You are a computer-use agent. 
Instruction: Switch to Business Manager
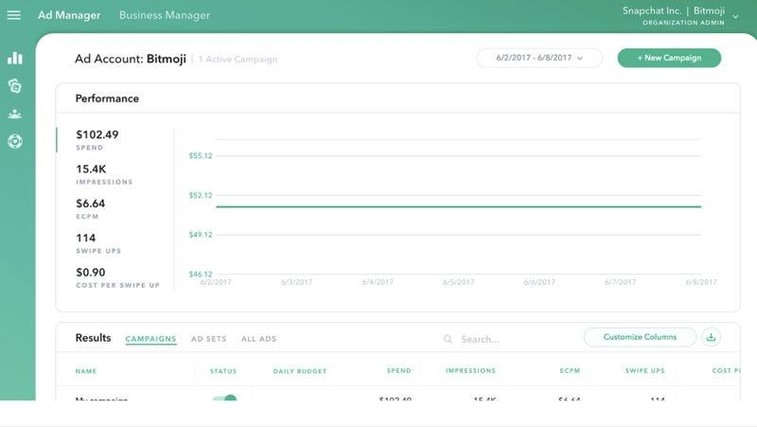(x=165, y=15)
